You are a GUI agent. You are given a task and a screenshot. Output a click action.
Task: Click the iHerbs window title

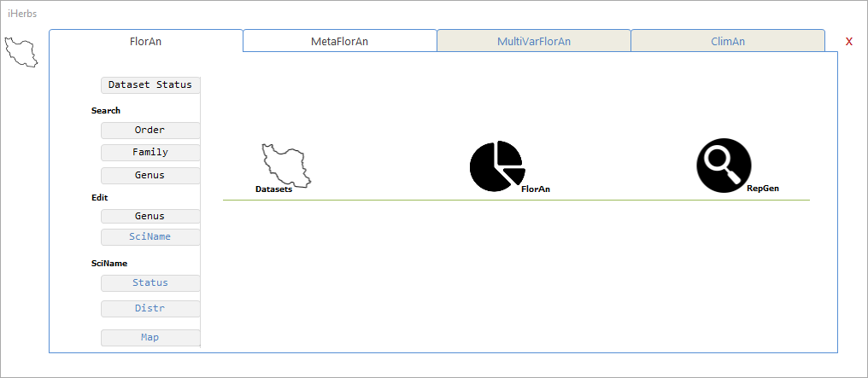(22, 14)
